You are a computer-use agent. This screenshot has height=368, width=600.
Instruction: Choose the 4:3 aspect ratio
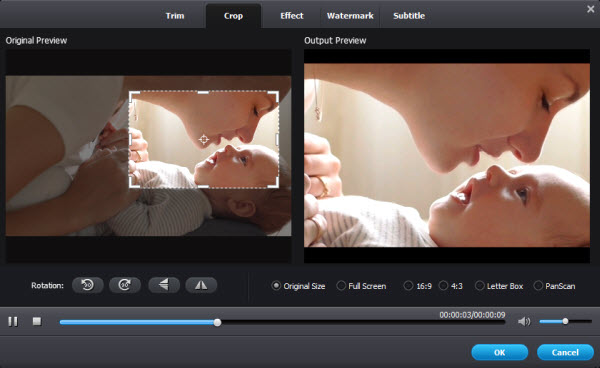pyautogui.click(x=451, y=286)
